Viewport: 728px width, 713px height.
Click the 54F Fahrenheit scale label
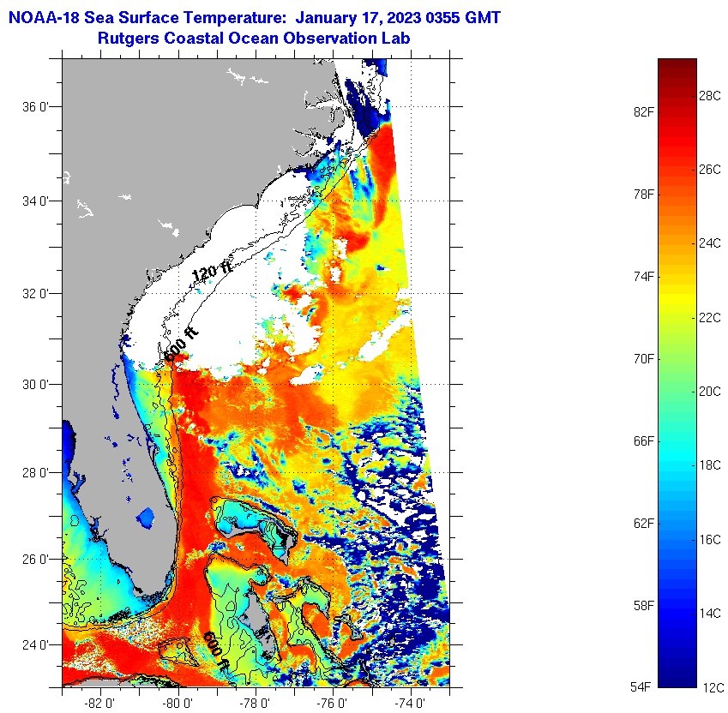click(x=641, y=687)
